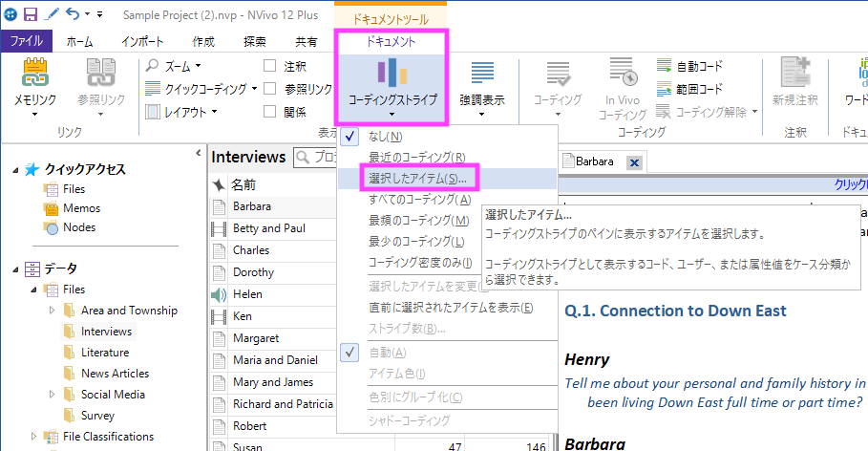Choose 選択したアイテム(S)... from menu

click(416, 178)
